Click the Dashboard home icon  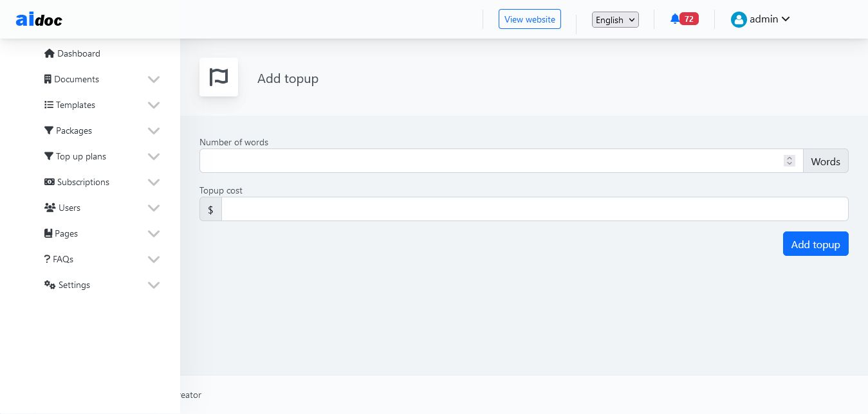click(x=50, y=53)
